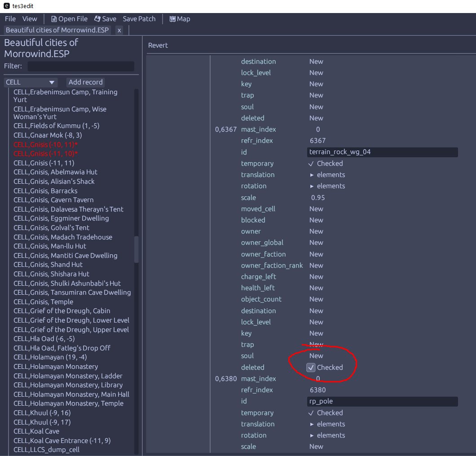Select CELL,Erabenimsun Camp, Wise Woman's Yurt

(x=60, y=113)
